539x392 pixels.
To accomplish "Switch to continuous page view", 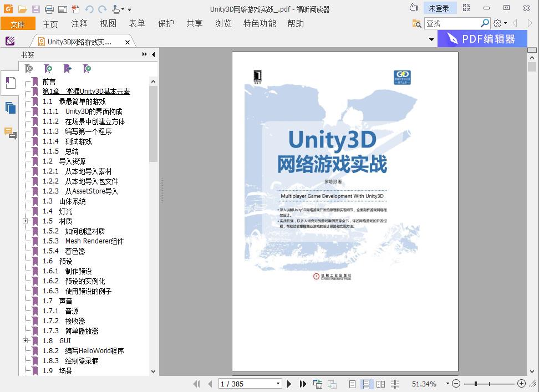I will 366,384.
